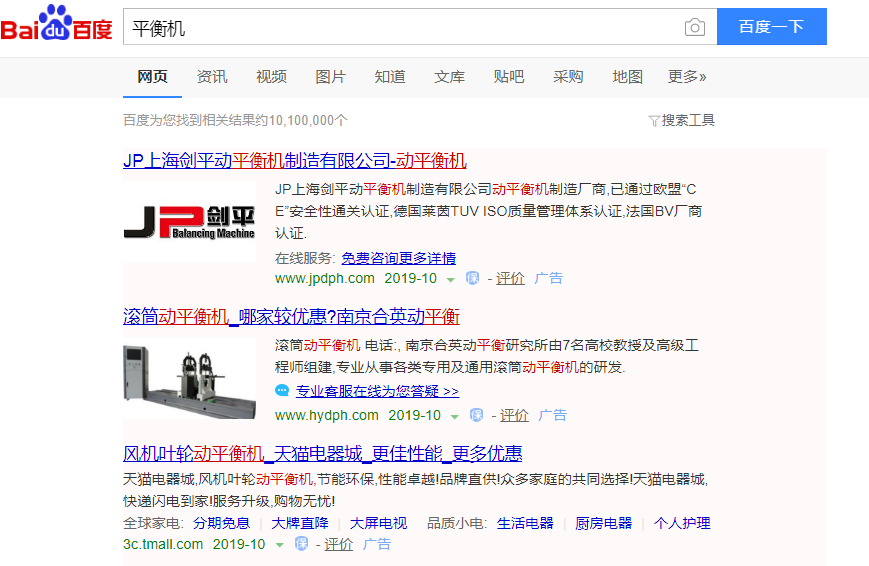Open 生活电器 sublink
Viewport: 869px width, 566px height.
(x=525, y=523)
